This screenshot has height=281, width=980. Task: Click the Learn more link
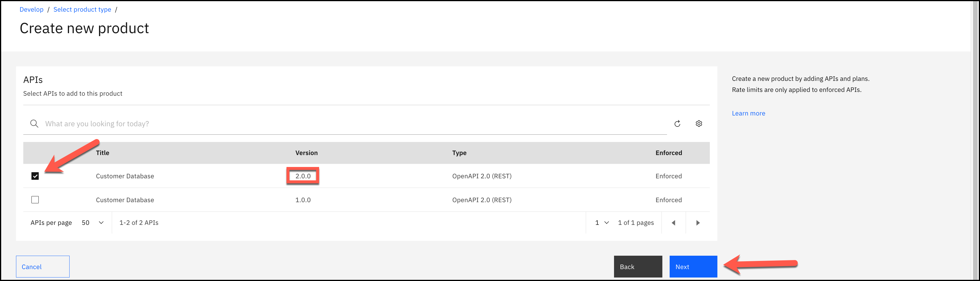tap(748, 113)
